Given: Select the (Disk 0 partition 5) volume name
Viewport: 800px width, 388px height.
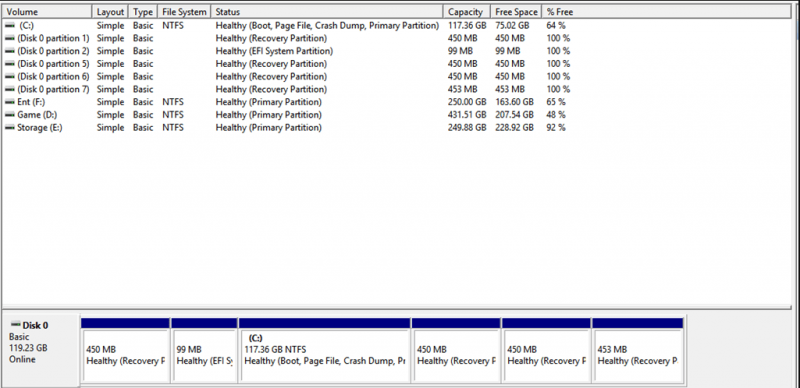Looking at the screenshot, I should coord(53,64).
